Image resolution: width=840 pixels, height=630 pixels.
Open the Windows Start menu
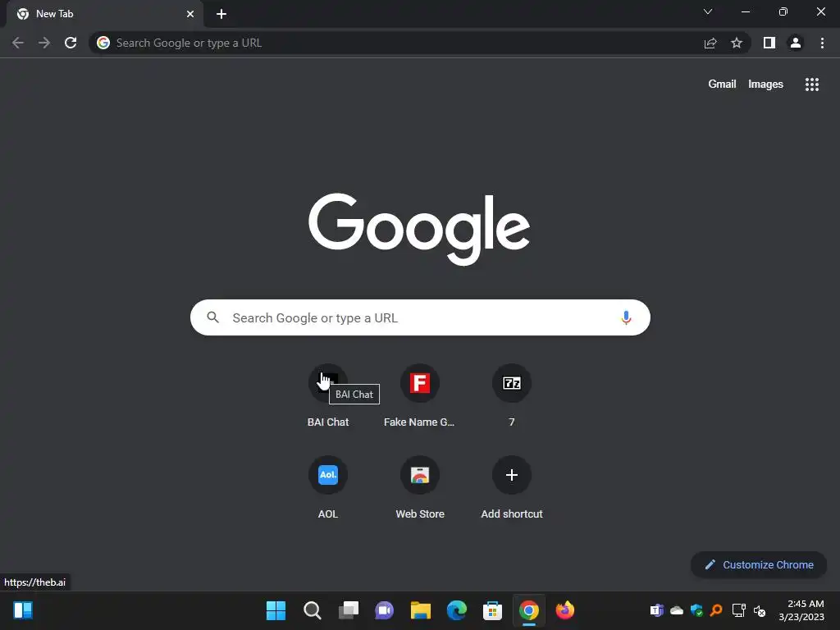click(276, 610)
